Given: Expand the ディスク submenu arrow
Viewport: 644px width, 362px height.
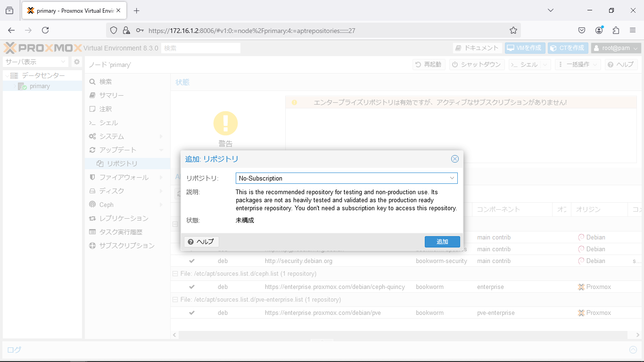Looking at the screenshot, I should click(x=161, y=191).
